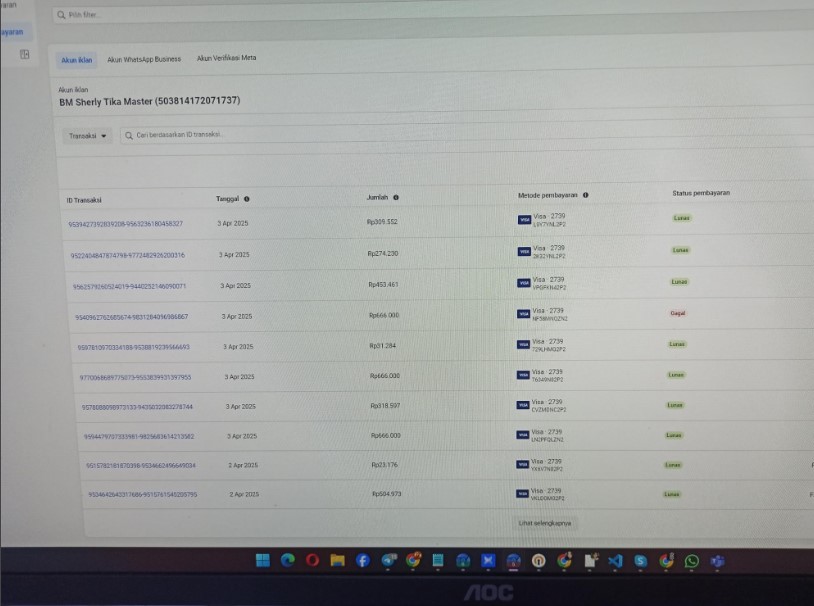Click the info icon beside Tanggal header
Image resolution: width=814 pixels, height=606 pixels.
tap(246, 199)
